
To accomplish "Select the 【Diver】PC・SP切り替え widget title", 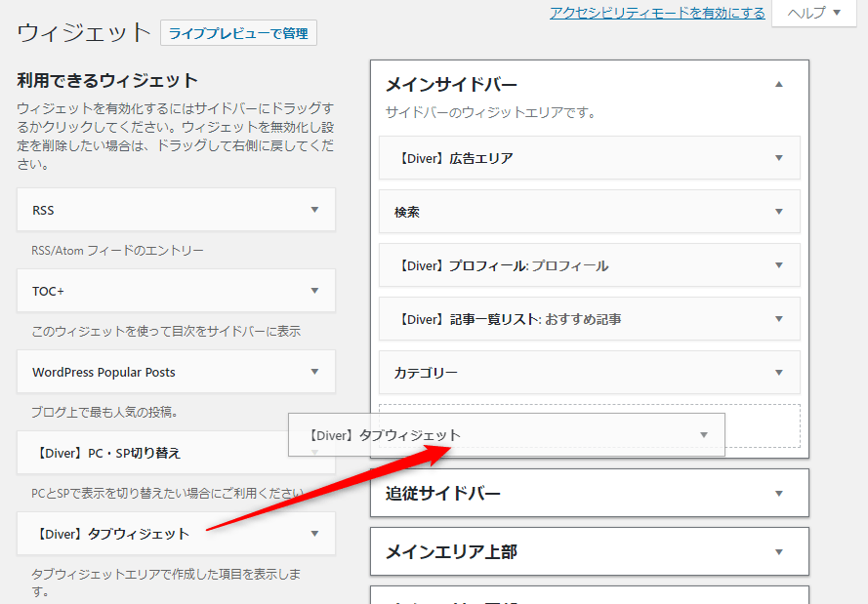I will pos(107,453).
